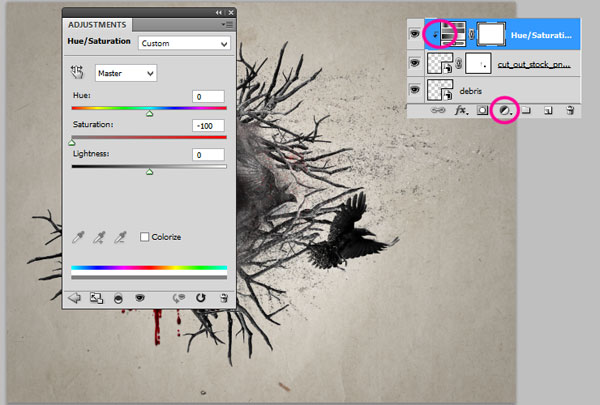
Task: Select the Adjustments panel tab
Action: (x=97, y=22)
